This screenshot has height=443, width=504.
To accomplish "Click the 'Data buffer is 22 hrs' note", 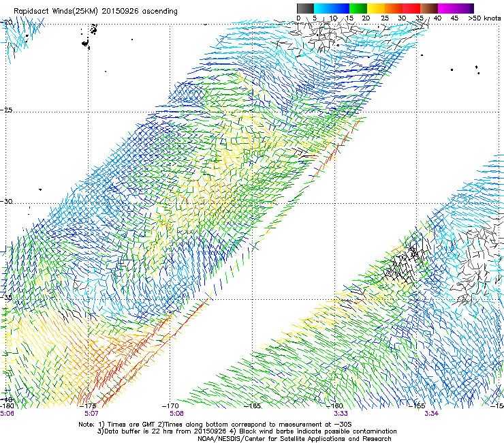I will point(247,431).
